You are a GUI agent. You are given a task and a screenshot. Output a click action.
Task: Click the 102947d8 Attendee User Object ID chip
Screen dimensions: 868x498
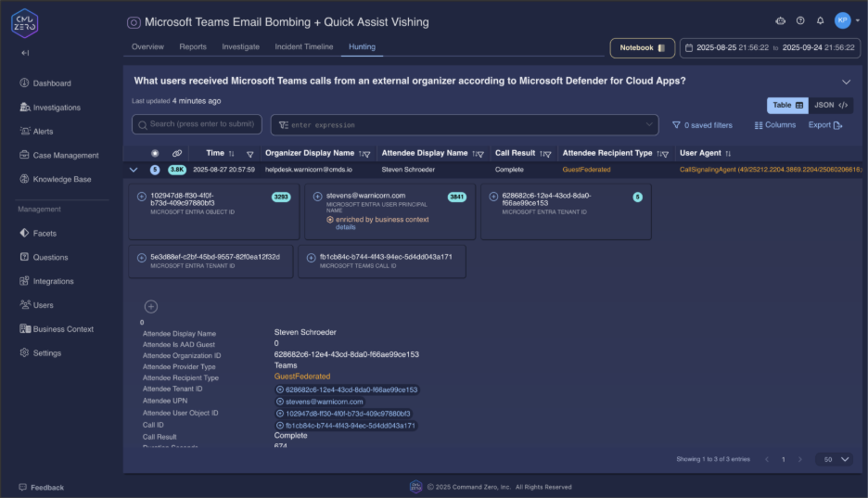pos(343,414)
